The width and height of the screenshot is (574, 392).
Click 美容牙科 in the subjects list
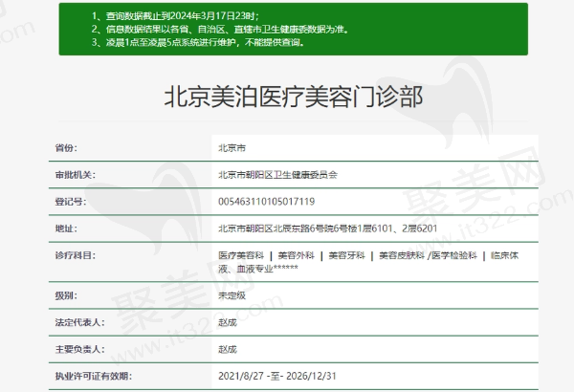(x=346, y=255)
